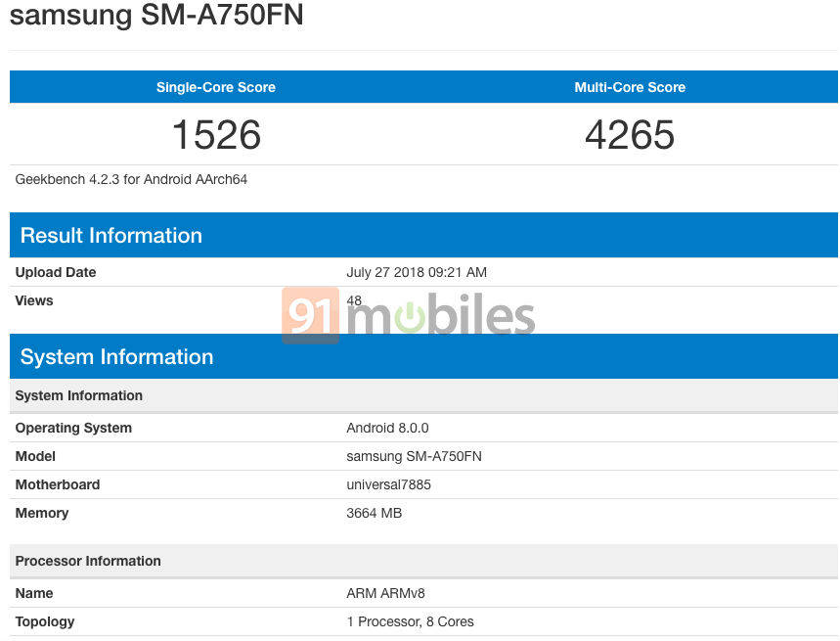
Task: Select the Upload Date row label
Action: pos(56,272)
